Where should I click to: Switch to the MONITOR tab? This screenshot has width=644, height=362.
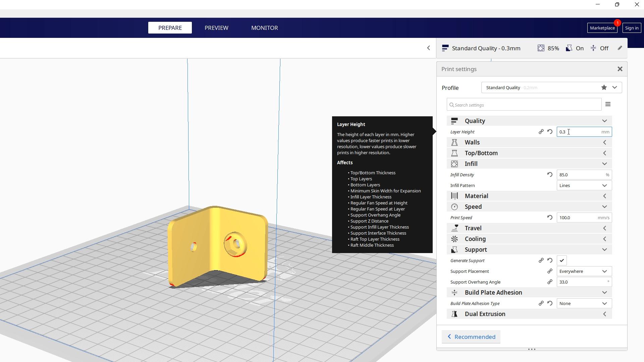point(265,28)
